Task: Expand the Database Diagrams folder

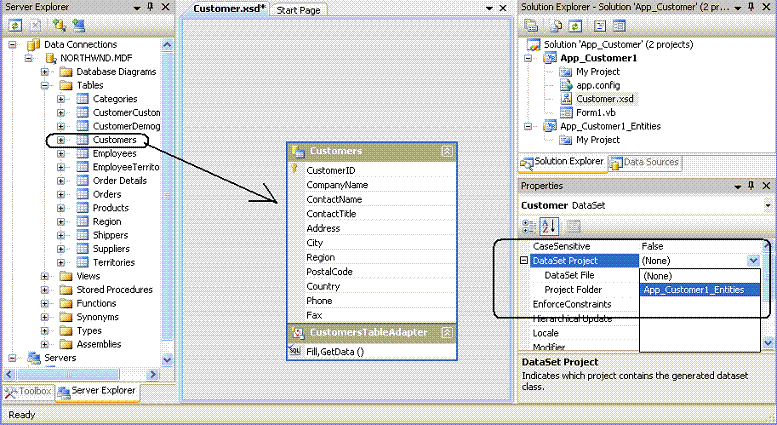Action: pos(45,72)
